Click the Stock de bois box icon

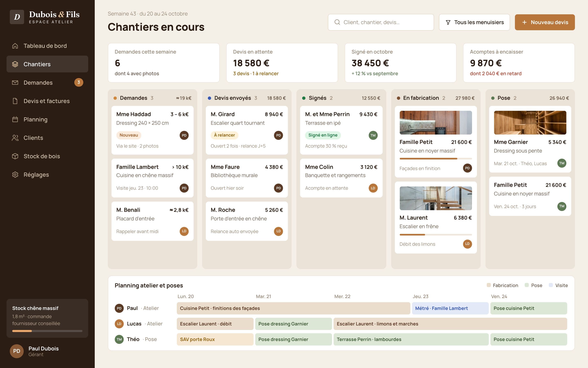pyautogui.click(x=15, y=156)
